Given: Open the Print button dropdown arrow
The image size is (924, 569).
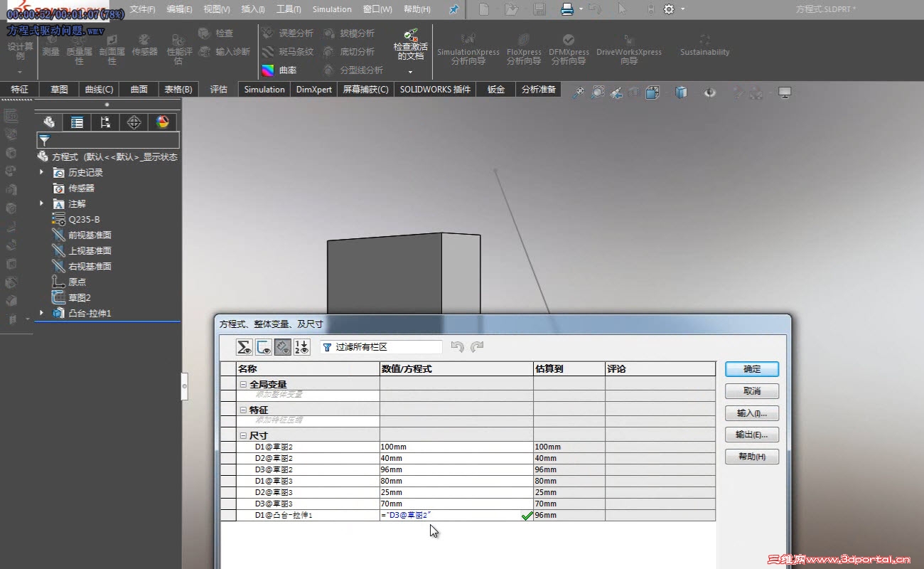Looking at the screenshot, I should (580, 9).
